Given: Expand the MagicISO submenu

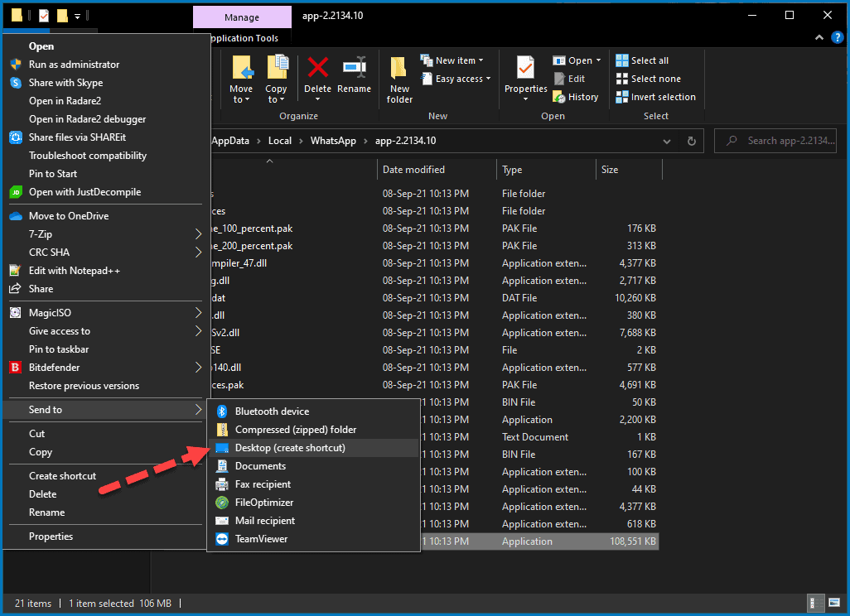Looking at the screenshot, I should (106, 313).
